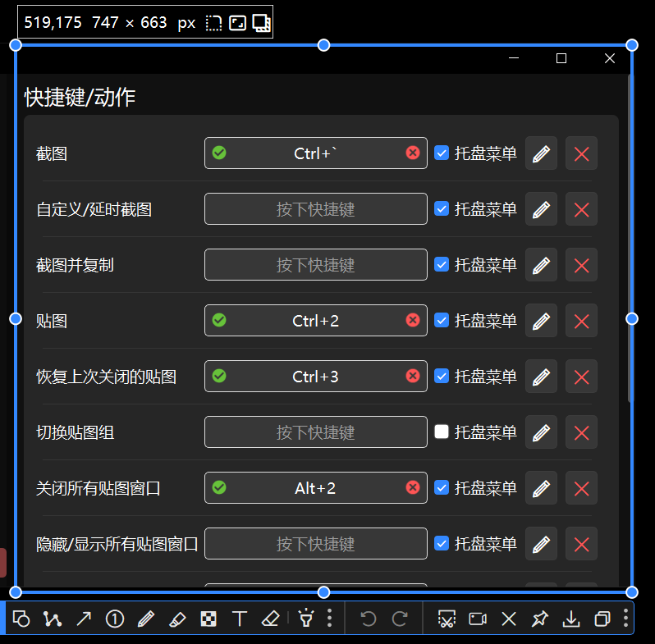Select the numbered marker tool

[x=115, y=619]
